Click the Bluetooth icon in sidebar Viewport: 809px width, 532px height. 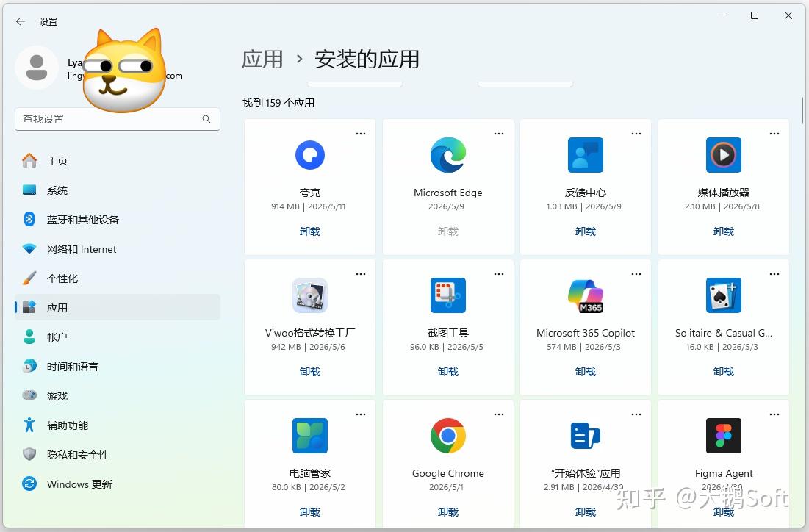pos(29,219)
